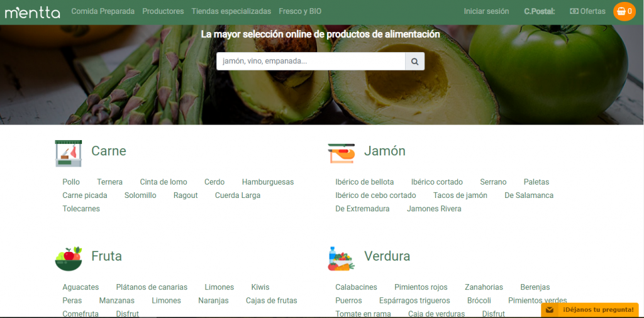This screenshot has width=644, height=318.
Task: Click Iniciar sesión to log in
Action: click(x=486, y=11)
